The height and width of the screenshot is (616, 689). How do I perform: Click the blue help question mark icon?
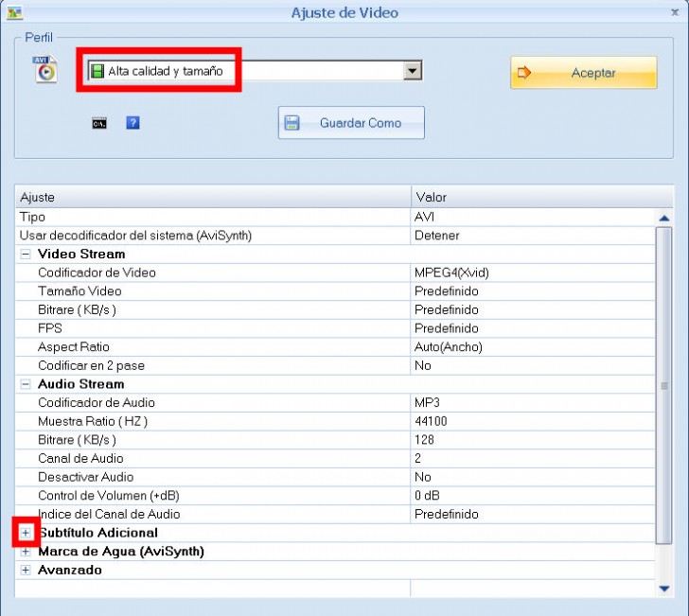coord(132,123)
